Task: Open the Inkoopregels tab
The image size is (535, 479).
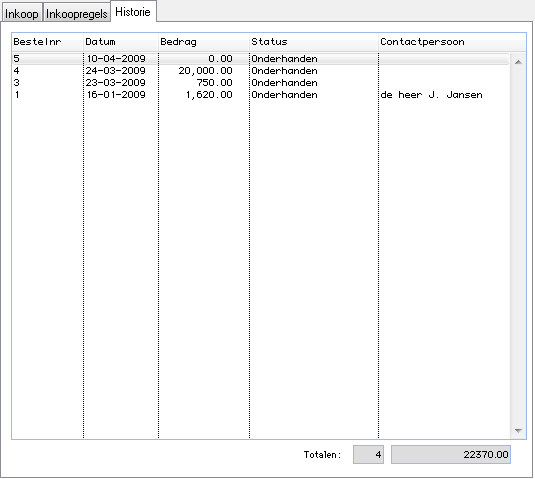Action: 77,13
